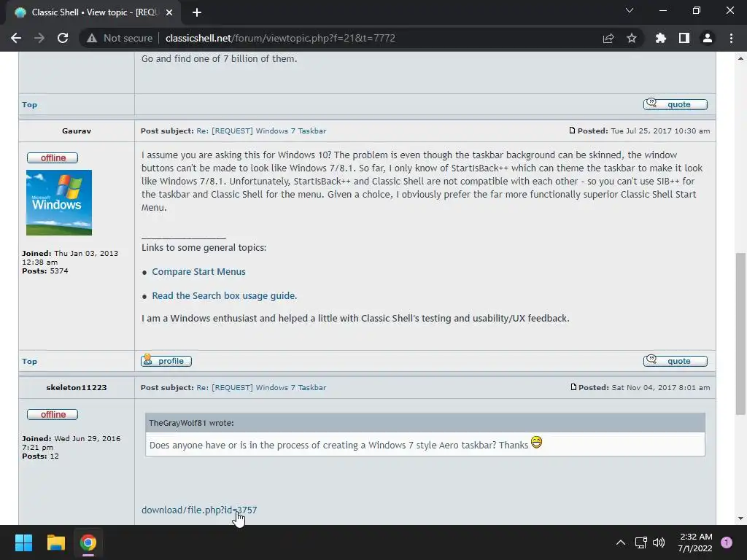The image size is (747, 560).
Task: Open the clock showing 2:32 AM
Action: [695, 542]
